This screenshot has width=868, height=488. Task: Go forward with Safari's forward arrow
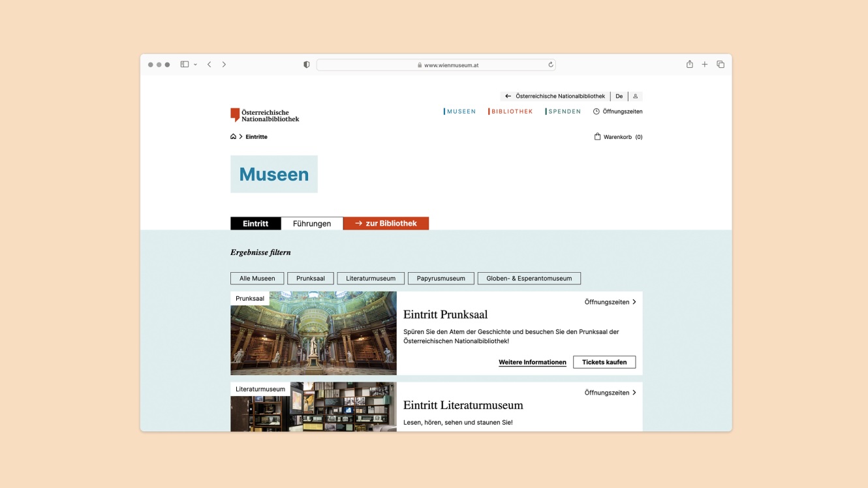click(224, 65)
